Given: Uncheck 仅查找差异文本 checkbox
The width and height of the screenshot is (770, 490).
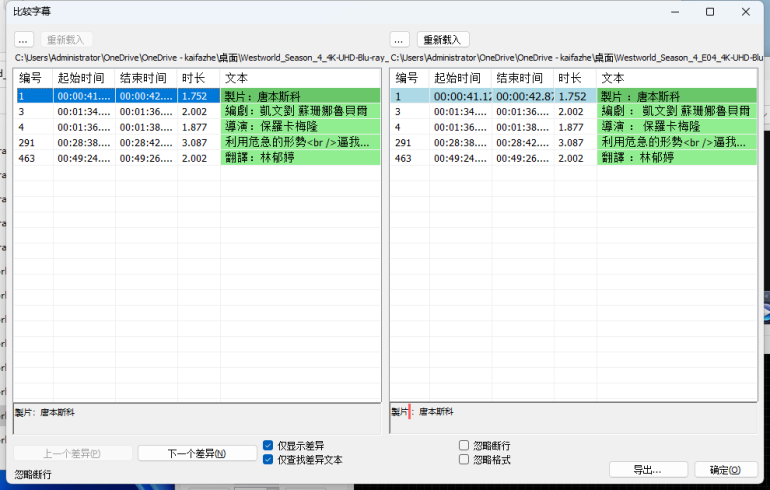Looking at the screenshot, I should point(268,460).
